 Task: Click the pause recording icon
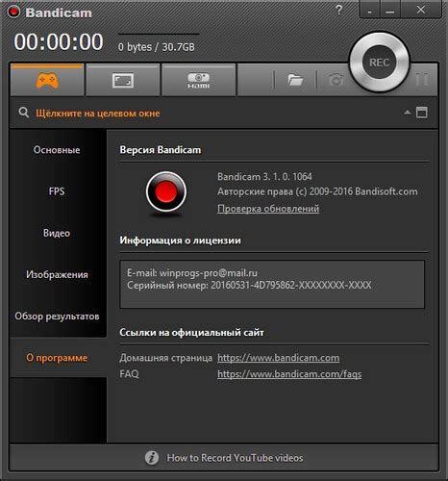click(422, 79)
